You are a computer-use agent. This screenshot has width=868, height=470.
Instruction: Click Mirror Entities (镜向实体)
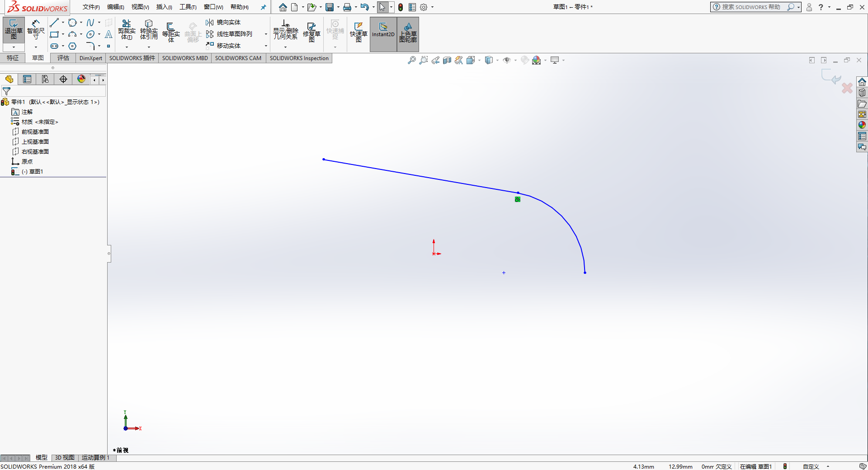click(223, 23)
